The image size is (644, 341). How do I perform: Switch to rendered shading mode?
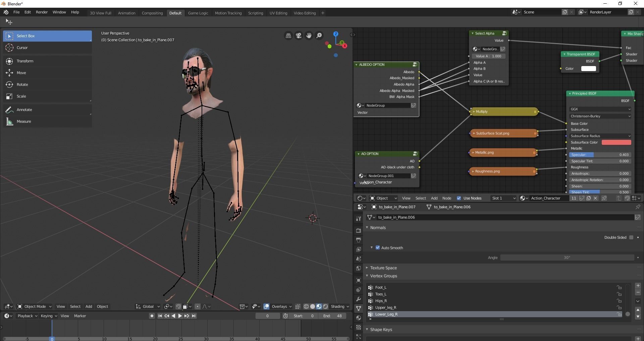coord(325,306)
